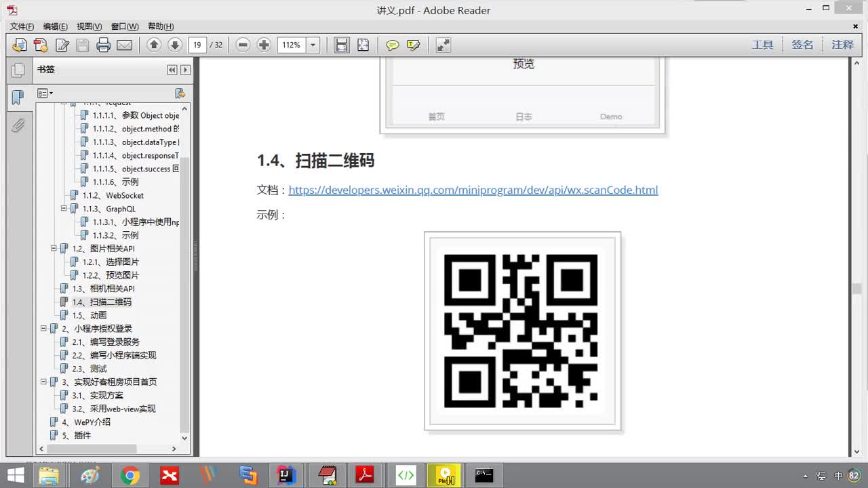This screenshot has height=488, width=868.
Task: Open the 签名 pane
Action: pyautogui.click(x=802, y=45)
